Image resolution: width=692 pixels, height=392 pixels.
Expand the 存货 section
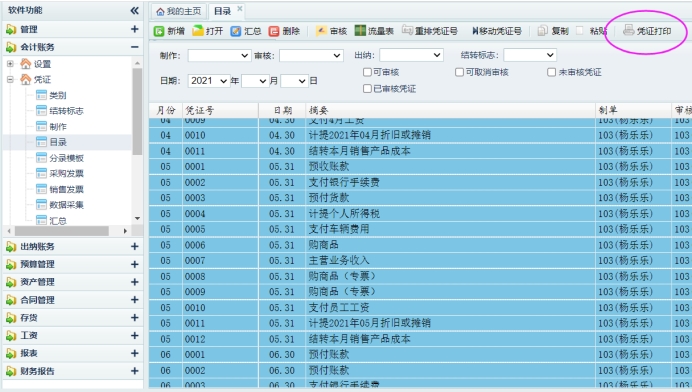pos(135,317)
